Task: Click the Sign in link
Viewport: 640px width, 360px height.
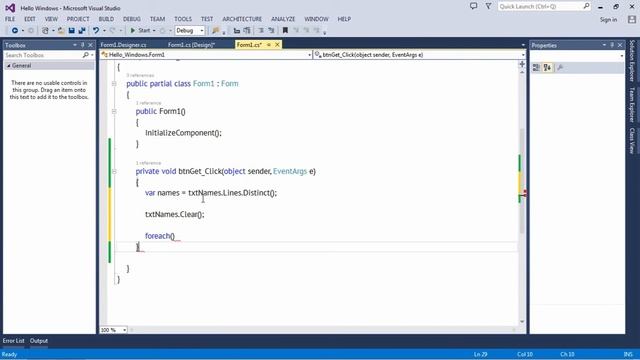Action: coord(608,20)
